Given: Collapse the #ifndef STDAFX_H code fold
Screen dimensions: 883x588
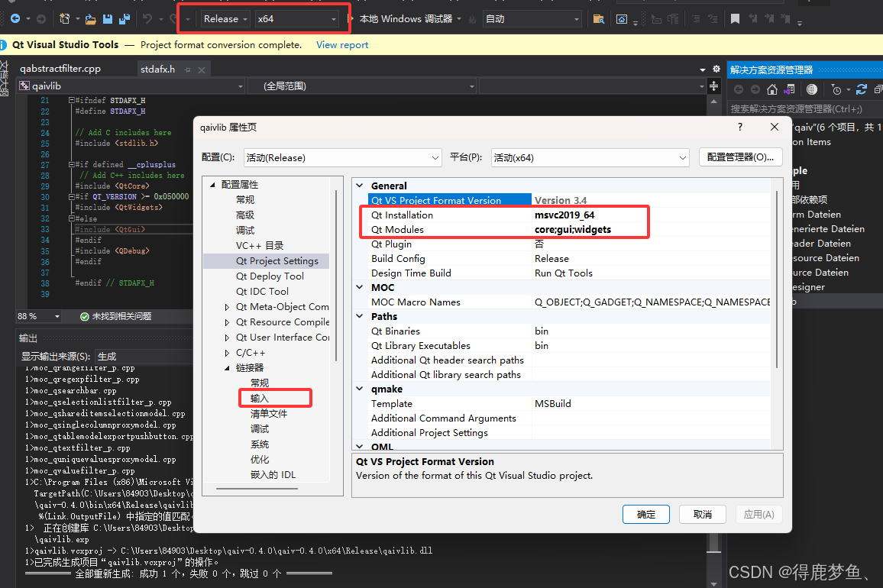Looking at the screenshot, I should click(x=72, y=100).
